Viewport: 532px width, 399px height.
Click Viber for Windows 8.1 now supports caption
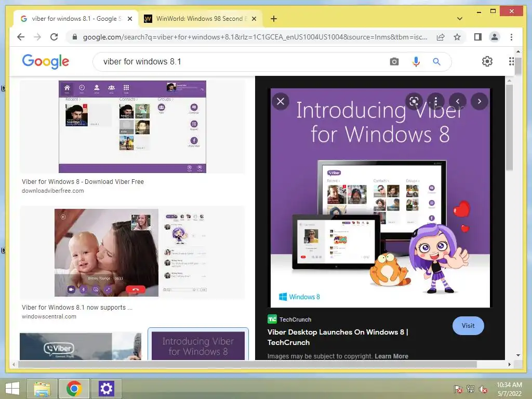pyautogui.click(x=77, y=308)
